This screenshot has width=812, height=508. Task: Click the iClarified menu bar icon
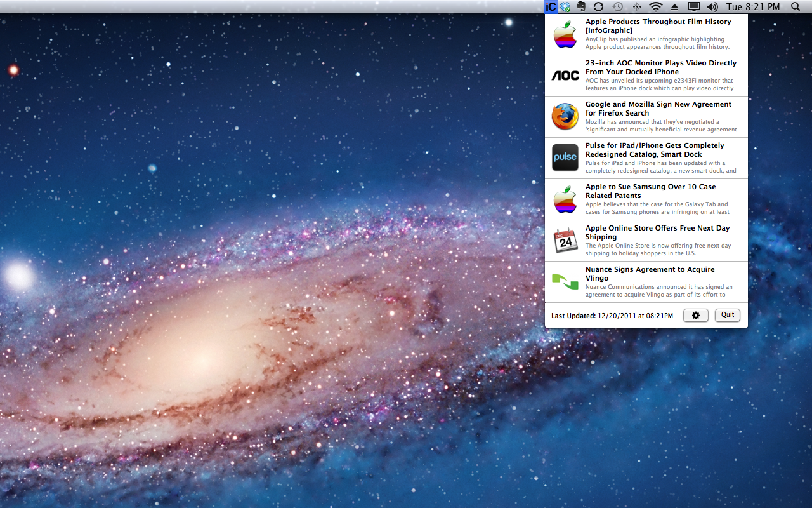[x=551, y=7]
